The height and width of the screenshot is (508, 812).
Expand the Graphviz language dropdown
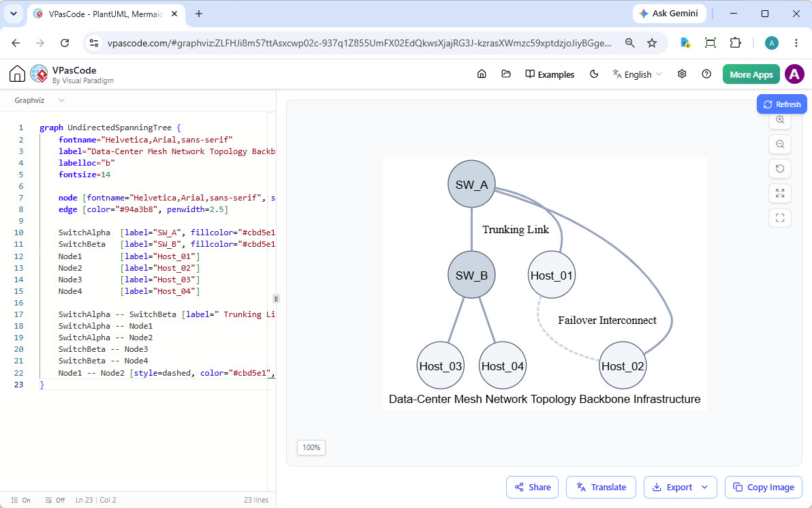point(40,100)
